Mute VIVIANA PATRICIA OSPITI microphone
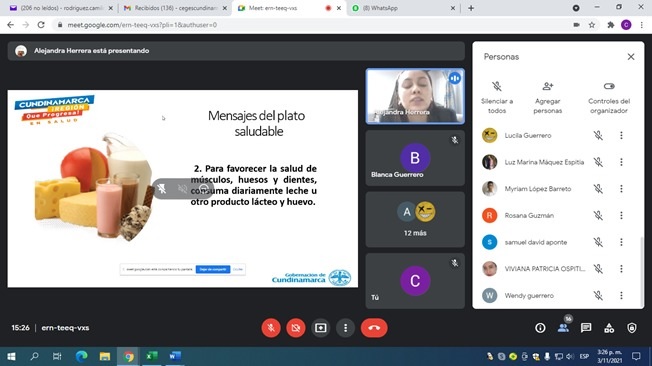Screen dimensions: 652x366 [x=598, y=268]
